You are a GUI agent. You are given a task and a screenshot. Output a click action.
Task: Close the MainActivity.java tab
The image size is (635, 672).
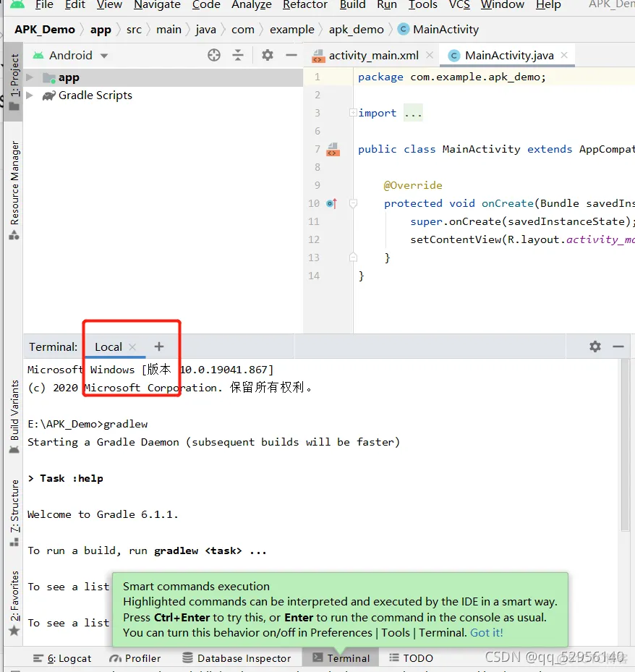(x=564, y=55)
